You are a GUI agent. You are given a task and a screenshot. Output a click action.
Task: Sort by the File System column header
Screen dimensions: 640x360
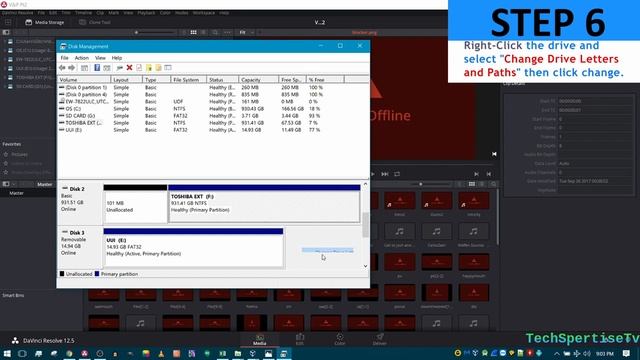point(189,80)
